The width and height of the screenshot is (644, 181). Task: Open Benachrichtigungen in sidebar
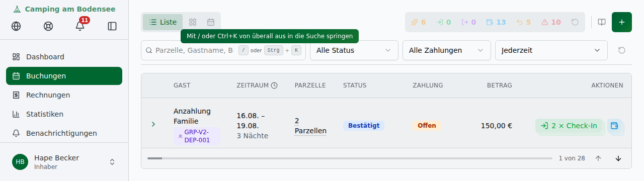coord(64,133)
